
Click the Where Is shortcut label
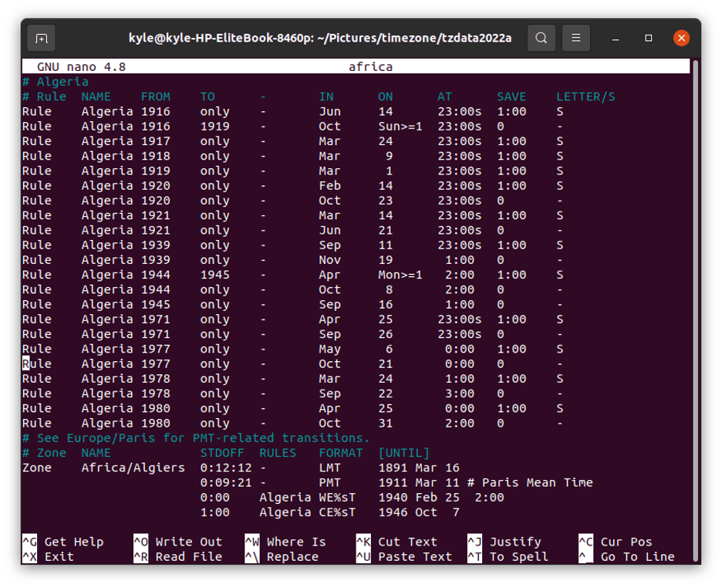pyautogui.click(x=297, y=542)
